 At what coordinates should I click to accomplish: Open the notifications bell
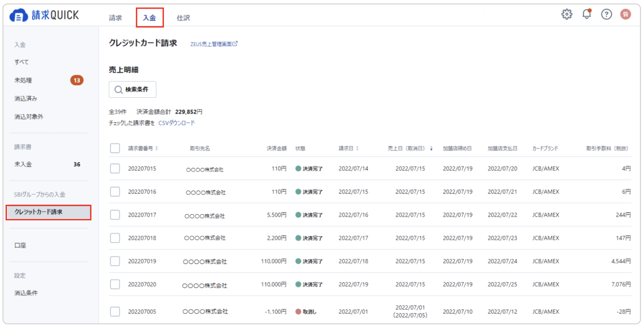pyautogui.click(x=586, y=14)
